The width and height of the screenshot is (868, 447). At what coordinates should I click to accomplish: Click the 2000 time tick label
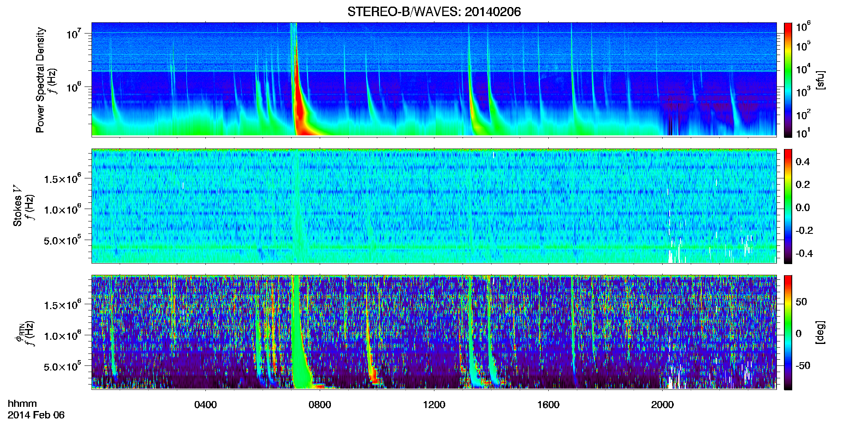click(663, 405)
